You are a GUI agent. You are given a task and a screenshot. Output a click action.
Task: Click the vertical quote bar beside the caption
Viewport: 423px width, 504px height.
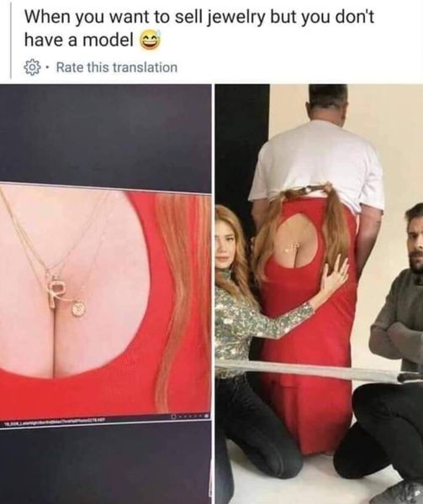pos(11,40)
